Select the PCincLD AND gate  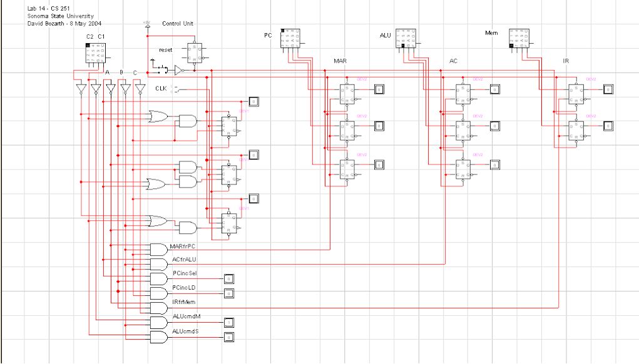tap(159, 293)
